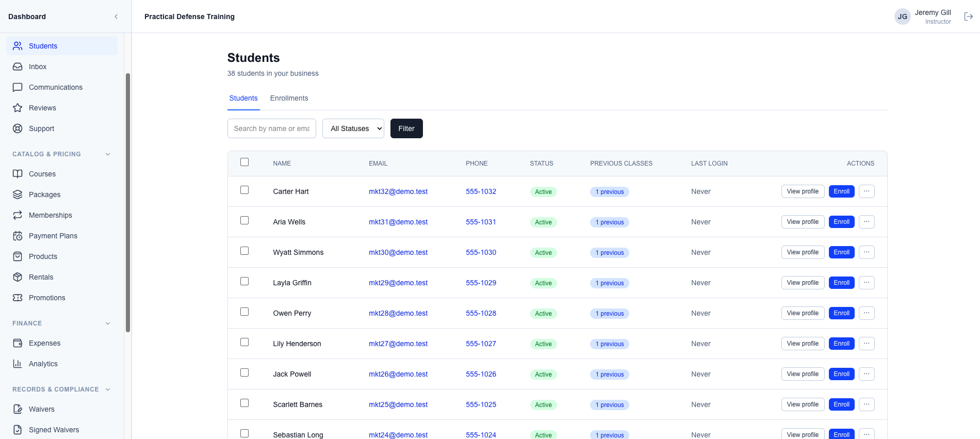
Task: Click the Waivers document pen icon
Action: (x=18, y=409)
